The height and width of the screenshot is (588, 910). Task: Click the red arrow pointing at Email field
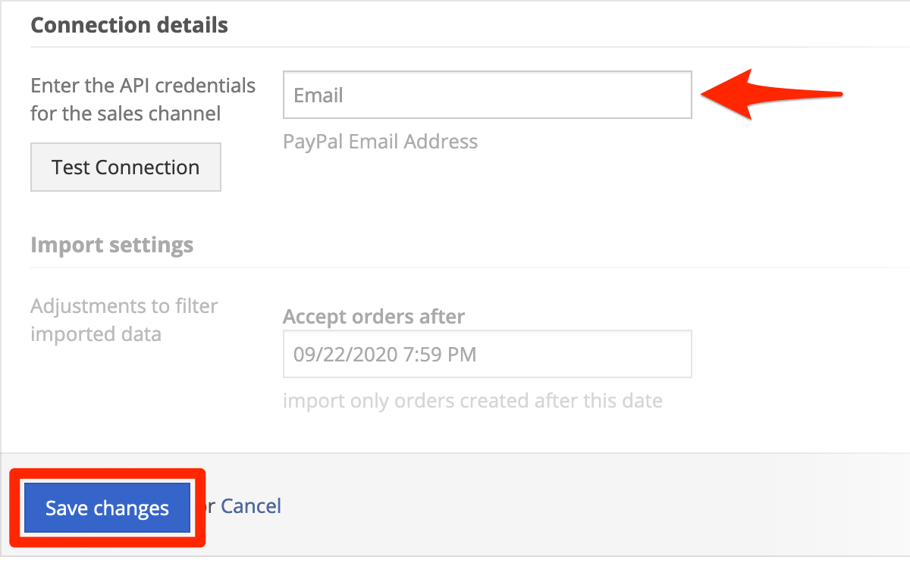[771, 95]
